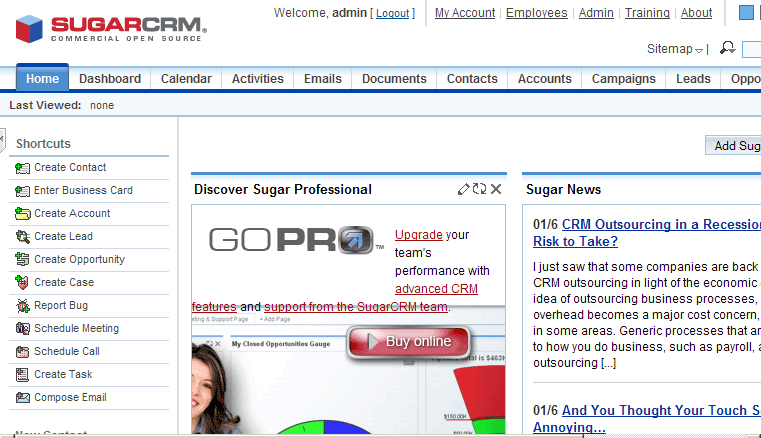
Task: Click the About link
Action: pyautogui.click(x=696, y=13)
